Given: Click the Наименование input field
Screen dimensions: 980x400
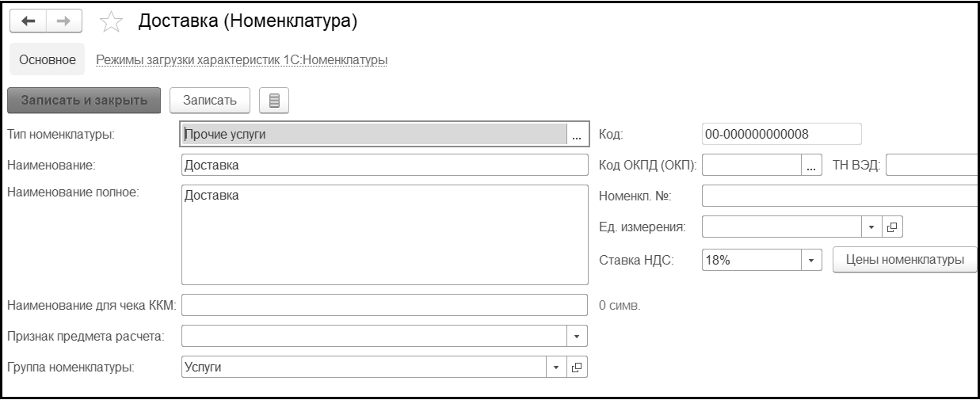Looking at the screenshot, I should coord(384,165).
